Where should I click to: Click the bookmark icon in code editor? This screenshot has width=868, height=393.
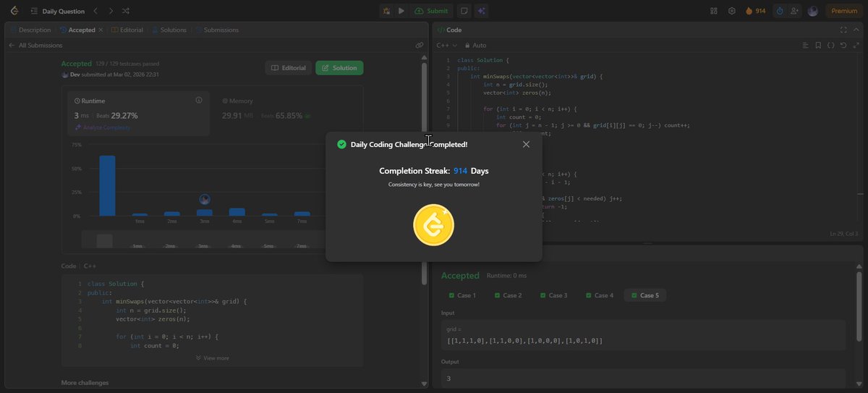pos(818,45)
